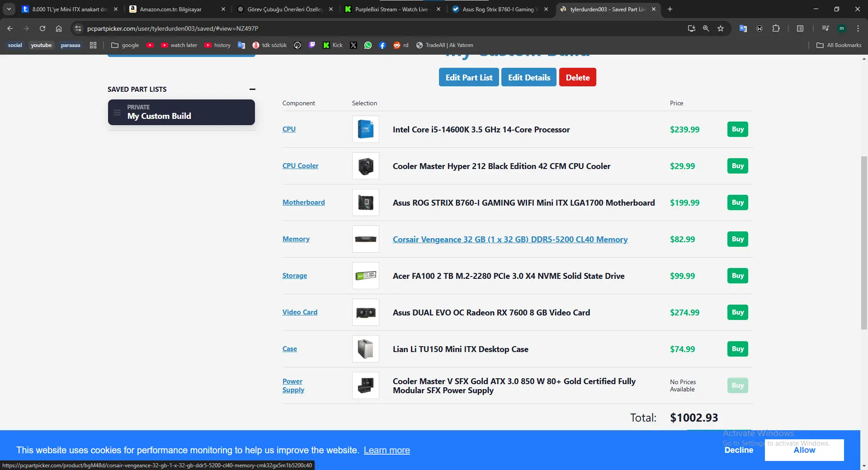
Task: Close the Amazon.com.tr tab
Action: pyautogui.click(x=223, y=9)
